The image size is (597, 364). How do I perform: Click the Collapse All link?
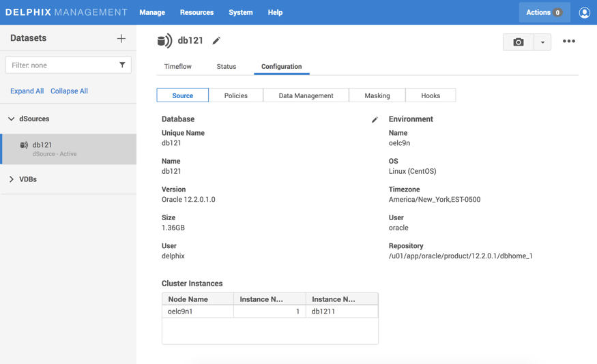[x=69, y=91]
